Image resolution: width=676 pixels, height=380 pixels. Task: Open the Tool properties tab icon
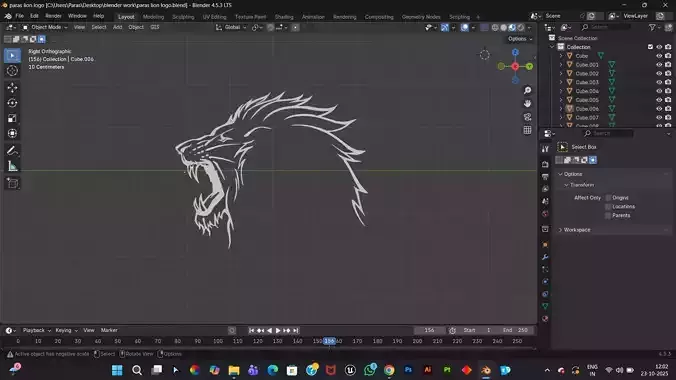(545, 149)
